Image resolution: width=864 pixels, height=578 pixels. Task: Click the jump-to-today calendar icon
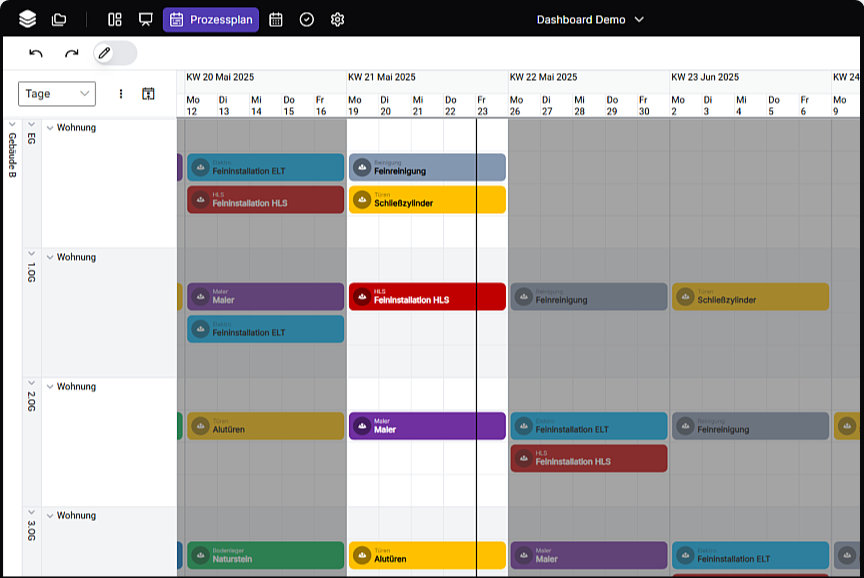click(x=148, y=94)
